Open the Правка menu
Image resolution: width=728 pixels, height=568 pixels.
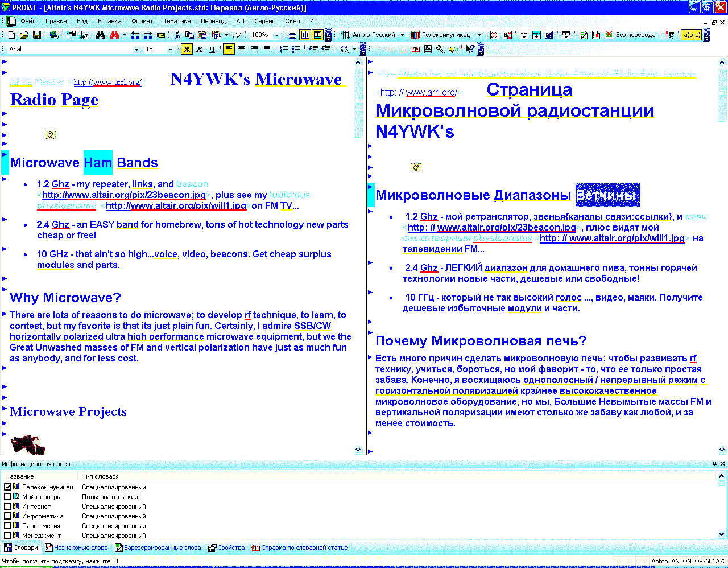coord(56,21)
